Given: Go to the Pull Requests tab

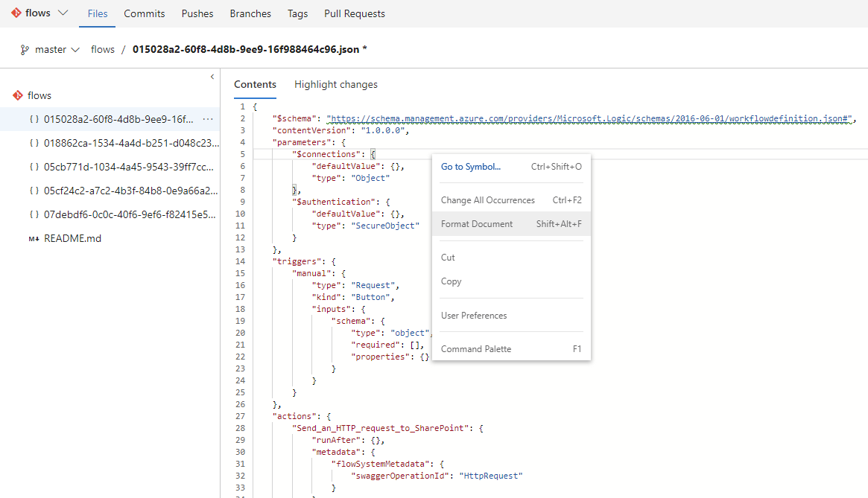Looking at the screenshot, I should tap(355, 13).
